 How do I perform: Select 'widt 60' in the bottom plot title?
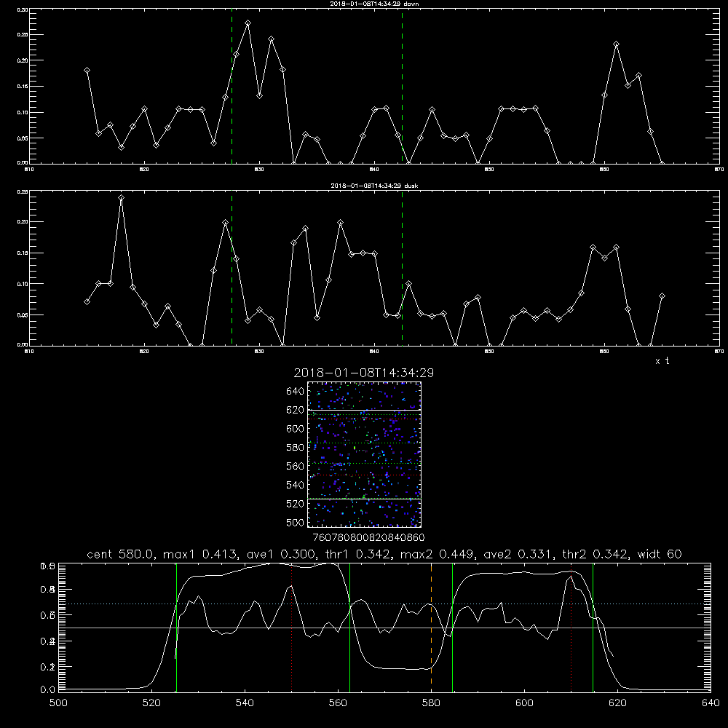[x=660, y=554]
